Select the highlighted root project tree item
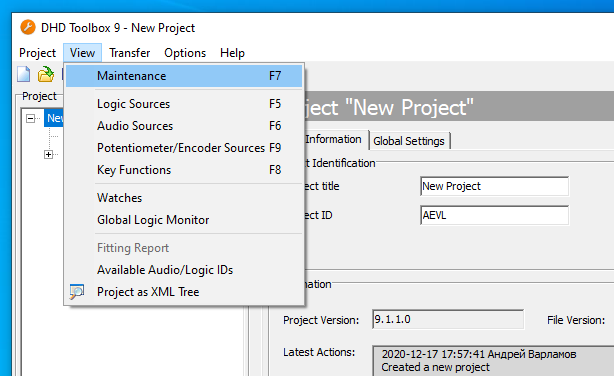This screenshot has width=614, height=376. (54, 118)
